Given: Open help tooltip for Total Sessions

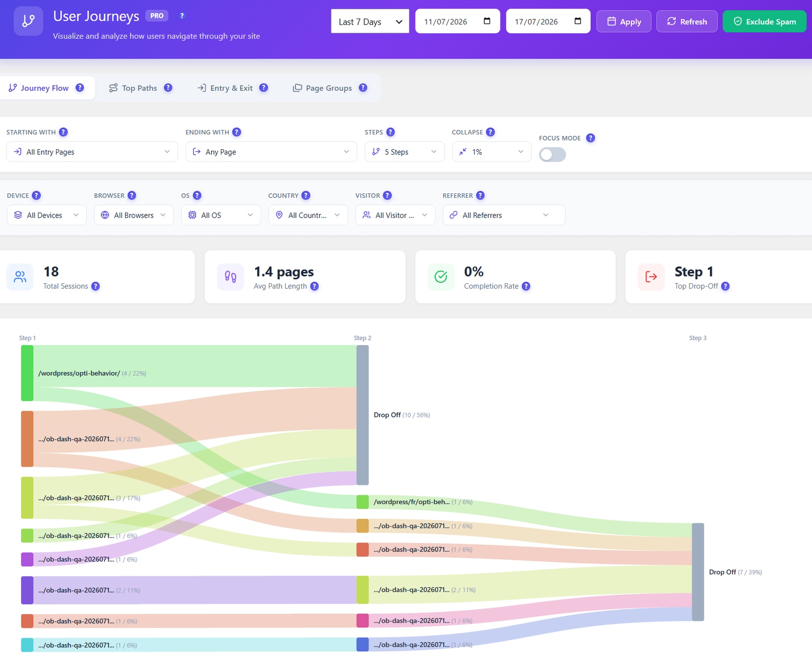Looking at the screenshot, I should pos(95,286).
